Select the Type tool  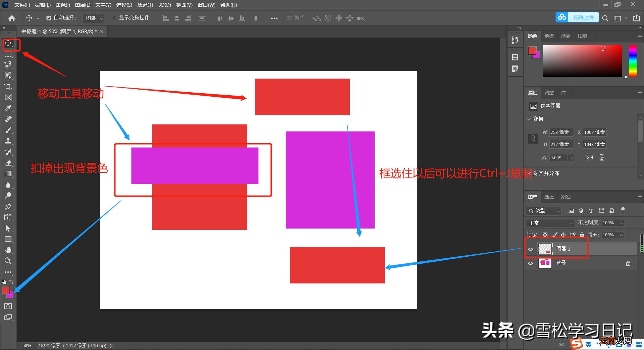tap(8, 217)
